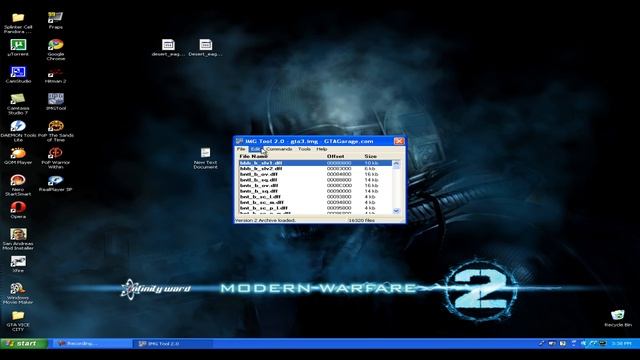Click the file list scroll down arrow
Viewport: 640px width, 360px height.
396,211
